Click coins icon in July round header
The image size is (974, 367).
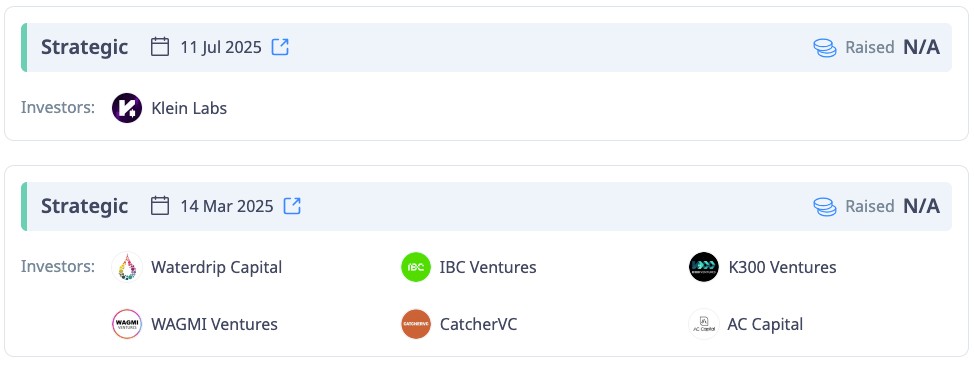[825, 48]
